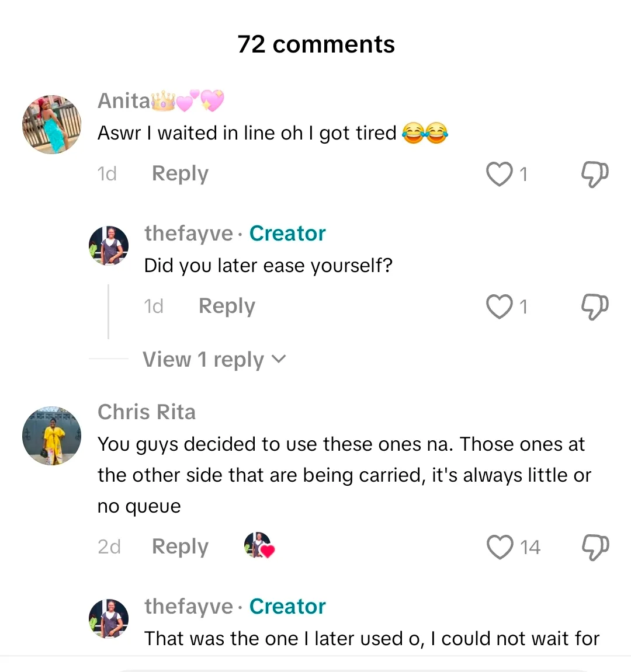Like Anita's comment with the heart
This screenshot has width=631, height=672.
coord(500,174)
